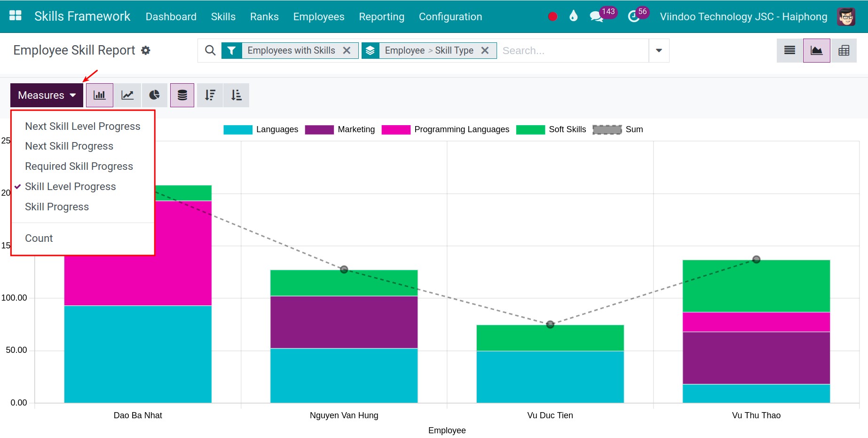Click the search magnifier icon
868x438 pixels.
point(210,50)
